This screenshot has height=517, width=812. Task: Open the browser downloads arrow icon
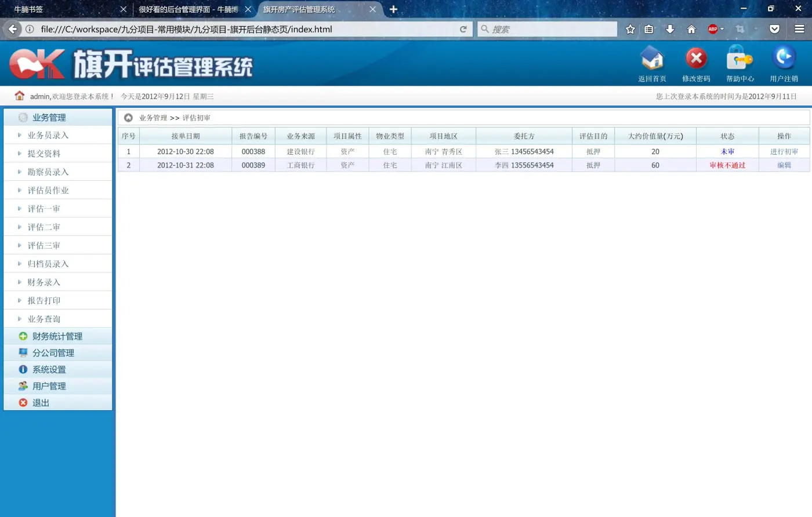(x=670, y=29)
